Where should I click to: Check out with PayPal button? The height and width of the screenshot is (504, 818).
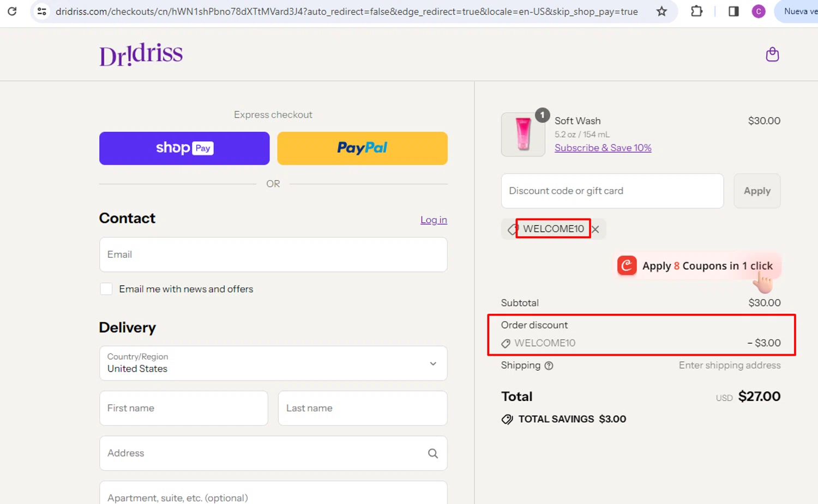[x=362, y=148]
